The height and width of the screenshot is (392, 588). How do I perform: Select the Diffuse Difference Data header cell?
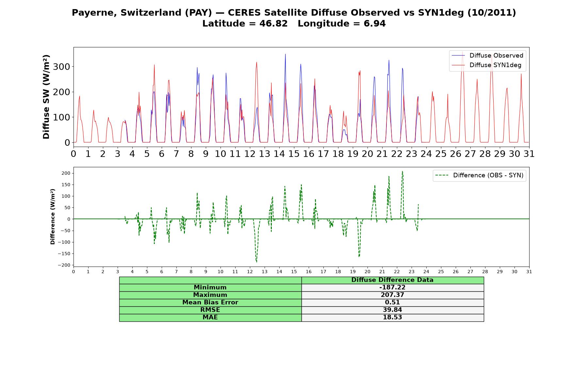[x=392, y=280]
